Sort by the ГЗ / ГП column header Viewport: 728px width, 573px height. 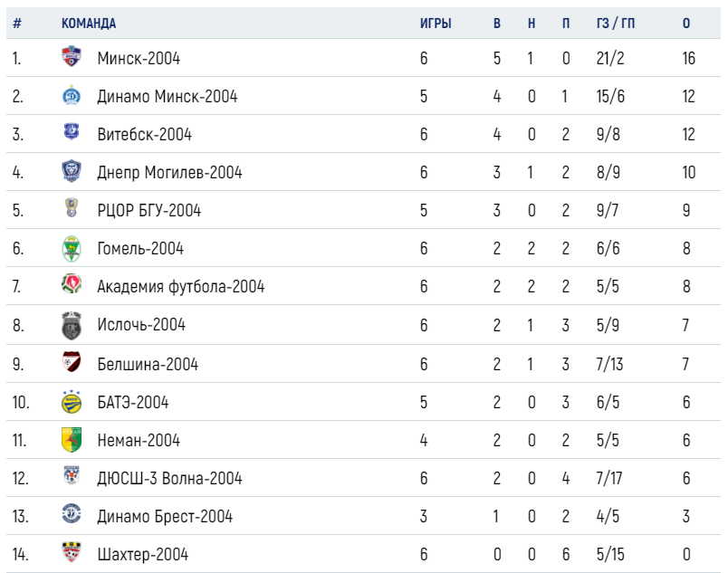615,24
